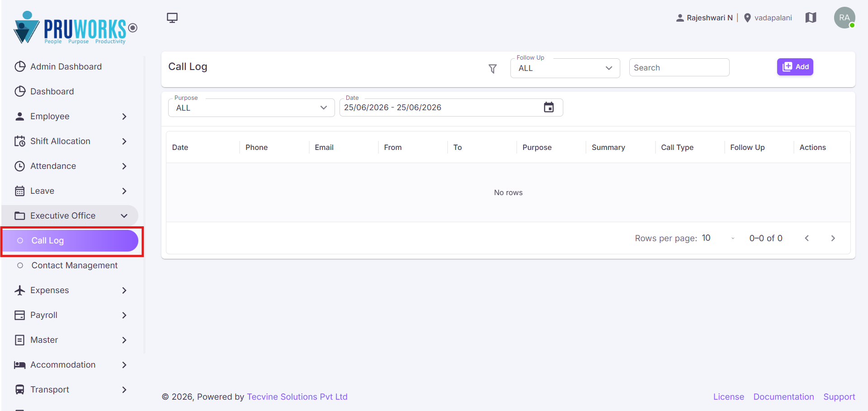This screenshot has width=868, height=411.
Task: Open the Follow Up ALL dropdown
Action: pyautogui.click(x=565, y=68)
